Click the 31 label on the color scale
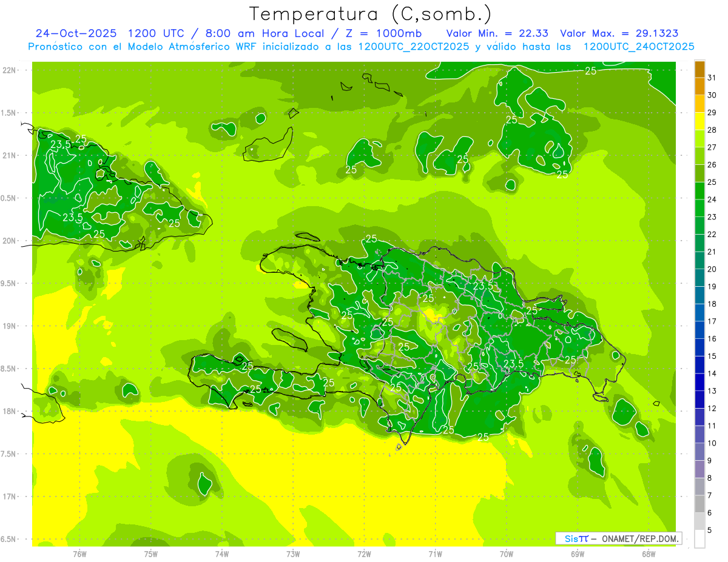Screen dimensions: 728x562 [x=712, y=78]
